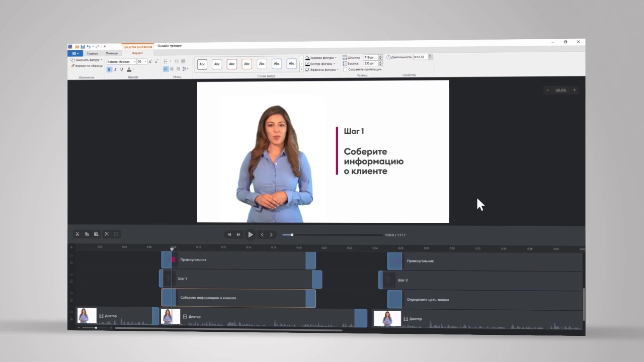The width and height of the screenshot is (644, 362).
Task: Click the Длительность duration spinner arrows
Action: (x=430, y=57)
